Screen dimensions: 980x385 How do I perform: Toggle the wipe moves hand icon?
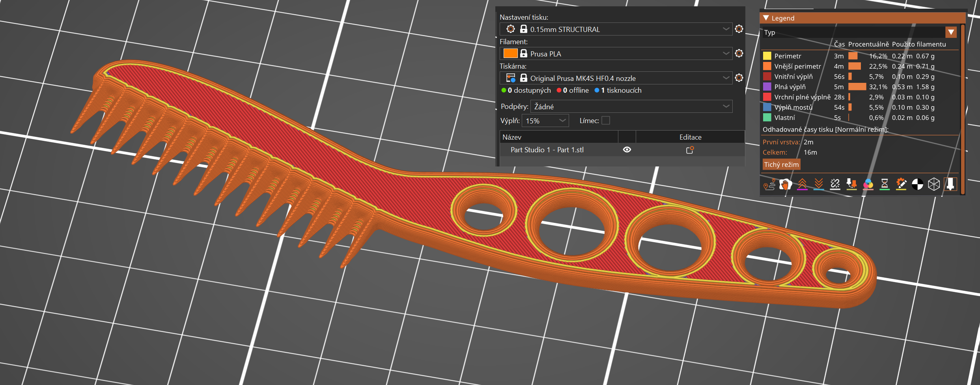(x=786, y=184)
